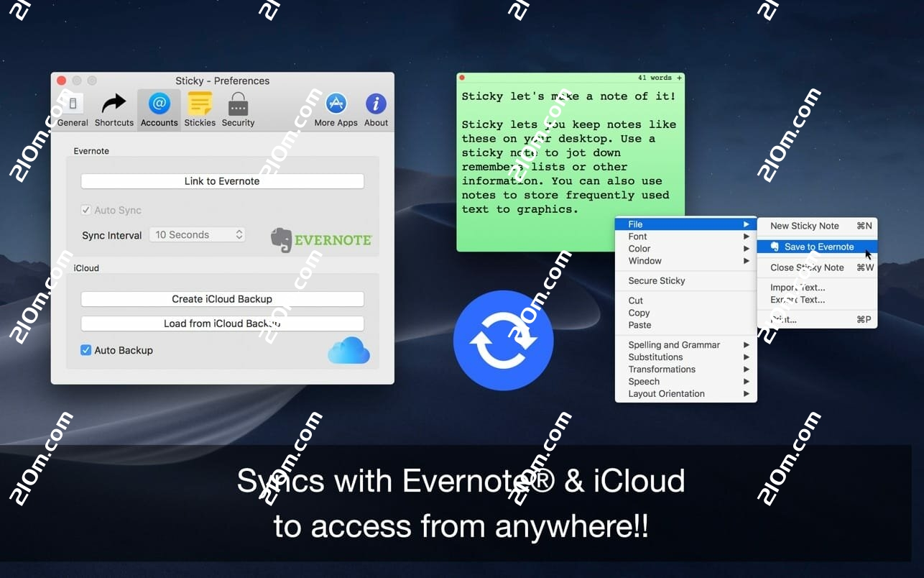
Task: Click Load from iCloud Backup button
Action: [x=222, y=324]
